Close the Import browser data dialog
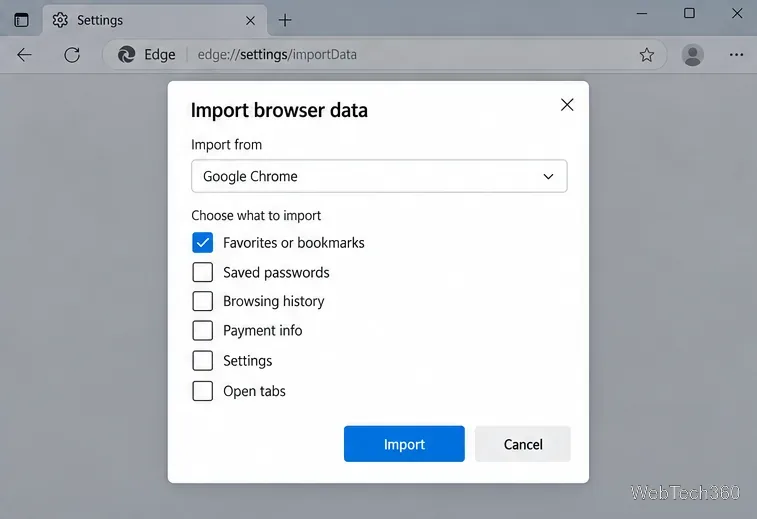This screenshot has width=757, height=519. [x=567, y=105]
